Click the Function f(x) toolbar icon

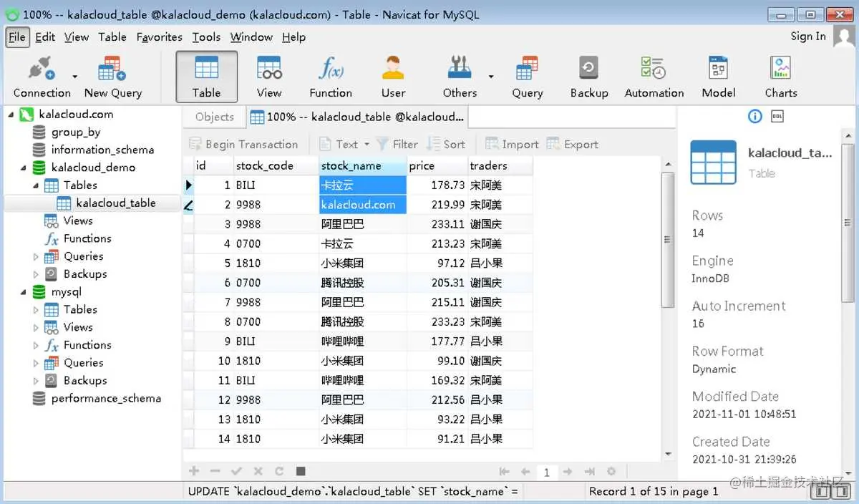(x=331, y=77)
